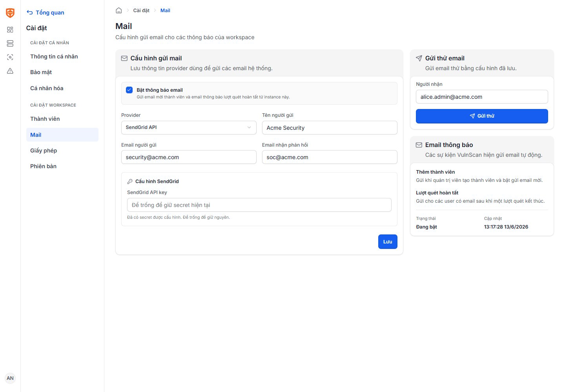Open the warning triangle alerts icon

pyautogui.click(x=10, y=71)
